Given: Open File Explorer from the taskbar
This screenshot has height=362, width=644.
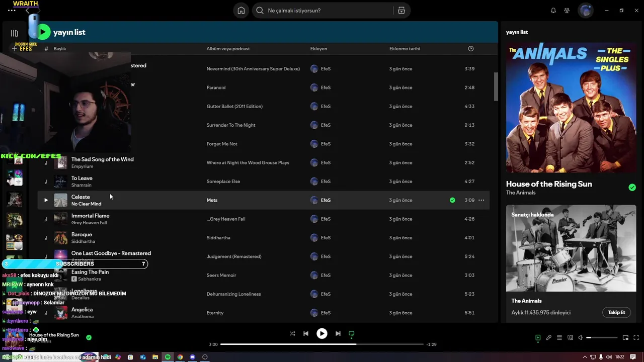Looking at the screenshot, I should click(155, 357).
